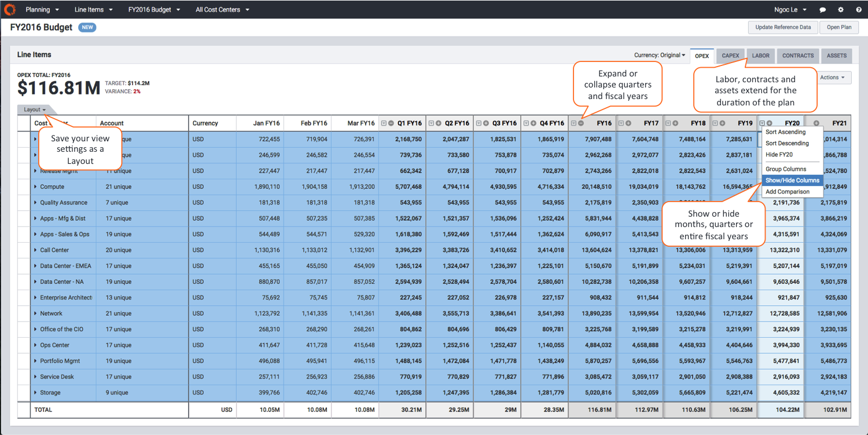868x435 pixels.
Task: Collapse FY16 with the minus icon
Action: (x=581, y=123)
